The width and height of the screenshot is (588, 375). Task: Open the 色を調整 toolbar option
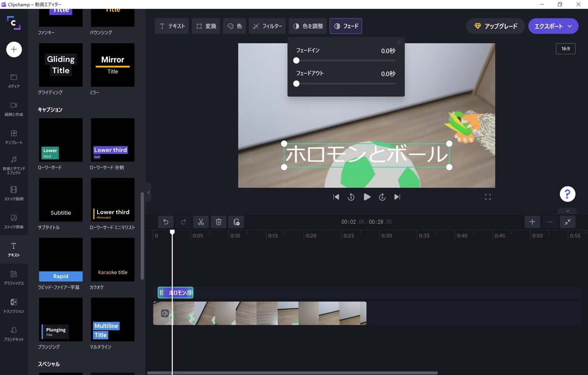(308, 26)
